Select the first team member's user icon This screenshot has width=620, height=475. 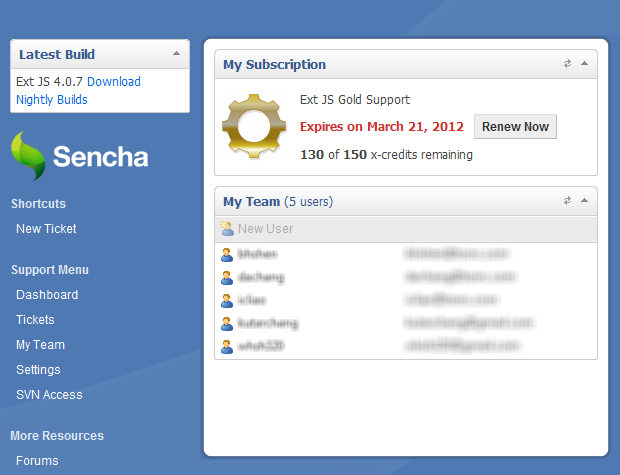click(x=227, y=254)
